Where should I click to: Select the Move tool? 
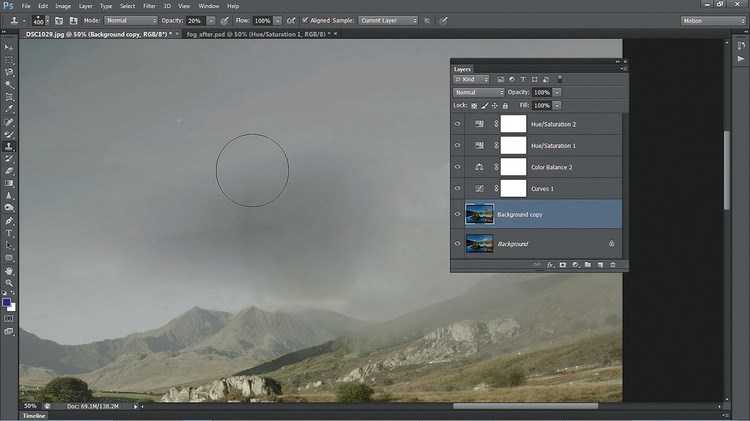click(9, 47)
